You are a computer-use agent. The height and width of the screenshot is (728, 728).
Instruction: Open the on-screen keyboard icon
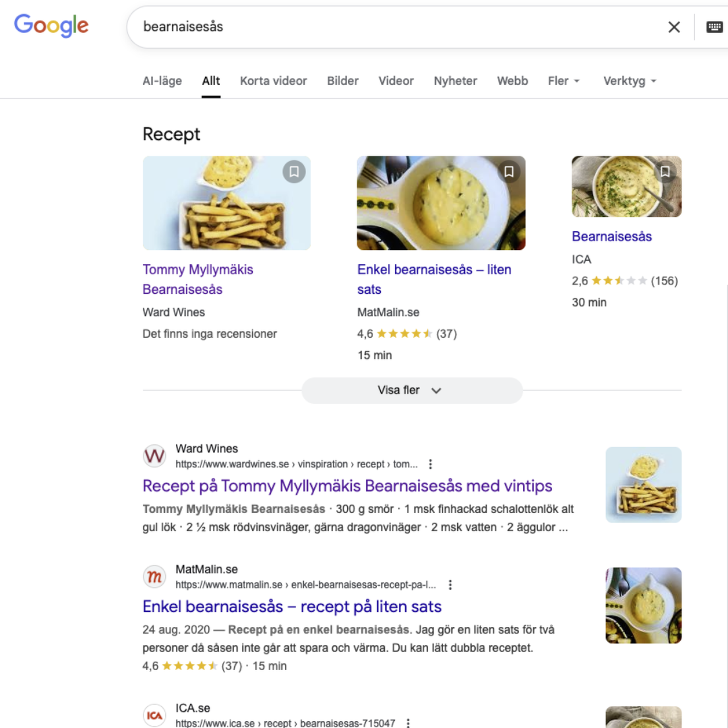[x=714, y=27]
